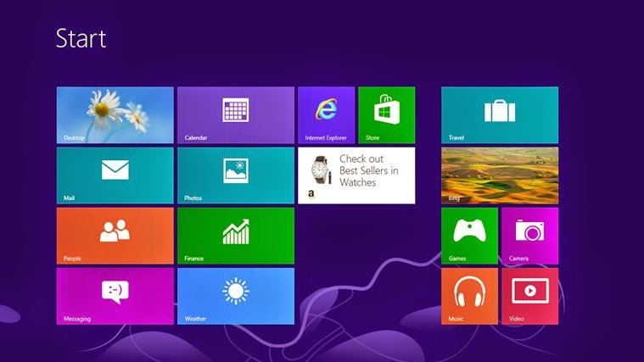Open the Finance chart tile
644x362 pixels.
pyautogui.click(x=236, y=236)
